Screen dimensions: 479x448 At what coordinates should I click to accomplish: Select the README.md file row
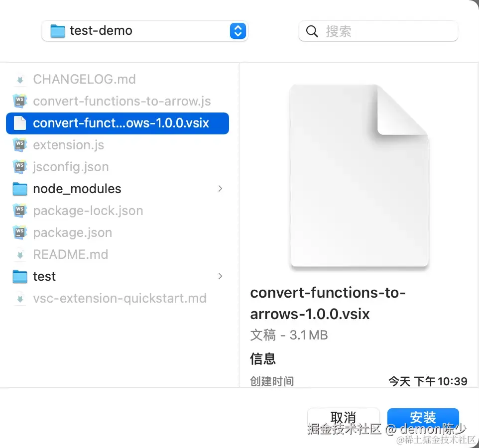pyautogui.click(x=70, y=254)
